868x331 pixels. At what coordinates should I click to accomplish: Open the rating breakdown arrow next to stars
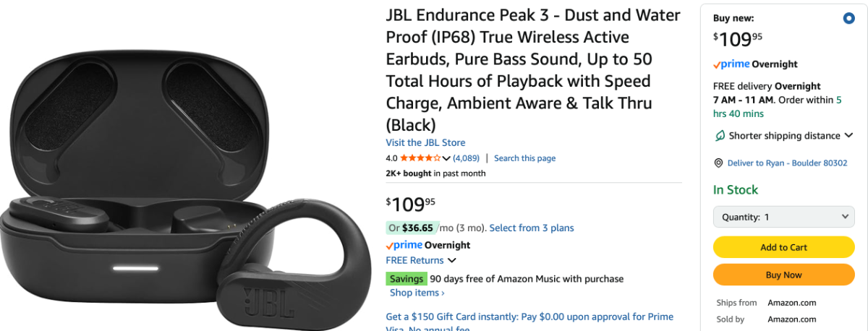(x=446, y=158)
